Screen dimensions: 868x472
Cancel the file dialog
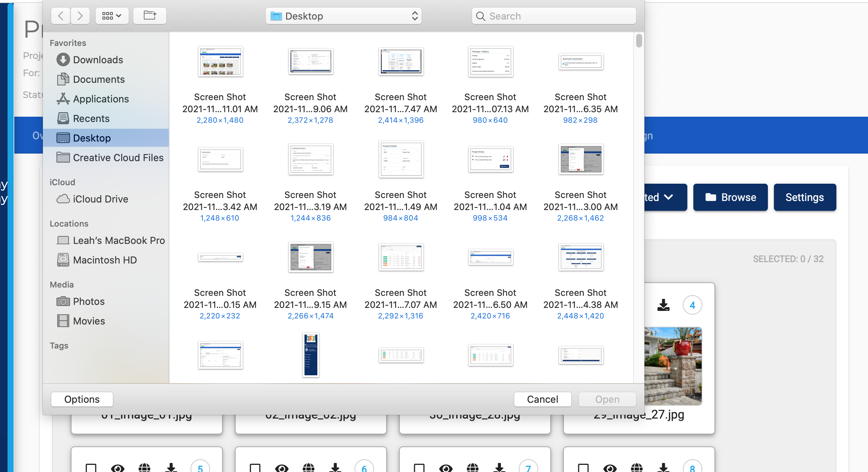point(542,399)
